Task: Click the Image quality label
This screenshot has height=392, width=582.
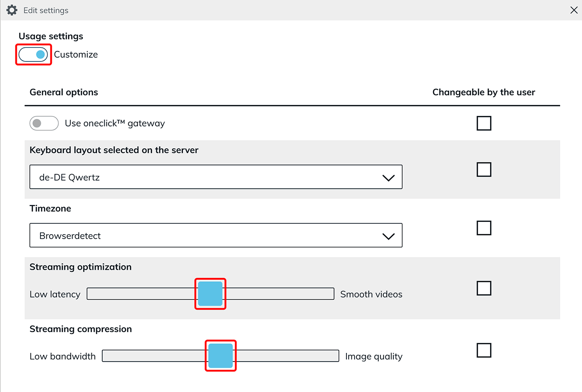Action: click(x=374, y=356)
